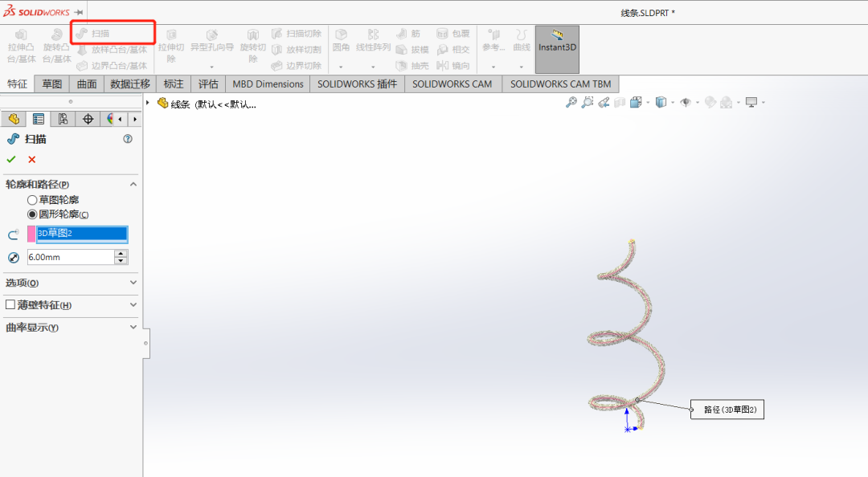Screen dimensions: 868x477
Task: Click the Zoom to Fit icon
Action: click(571, 102)
